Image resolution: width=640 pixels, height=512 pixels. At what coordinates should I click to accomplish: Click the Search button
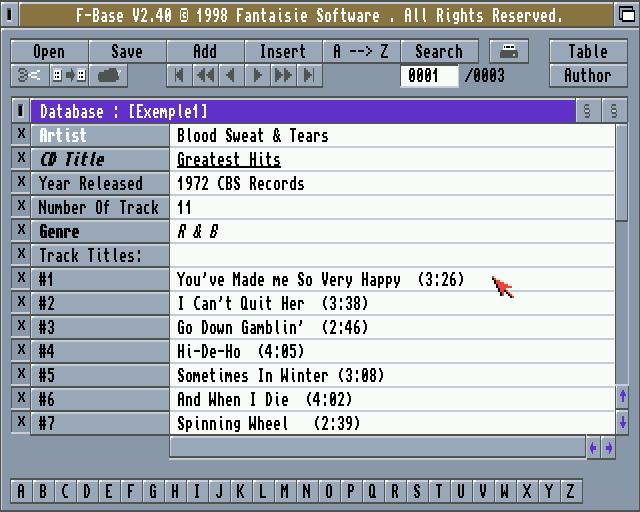(440, 51)
